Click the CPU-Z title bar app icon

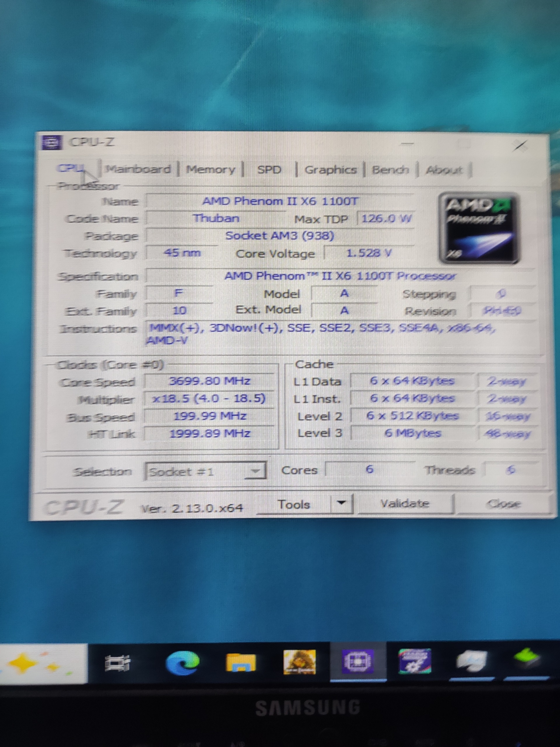click(x=52, y=142)
